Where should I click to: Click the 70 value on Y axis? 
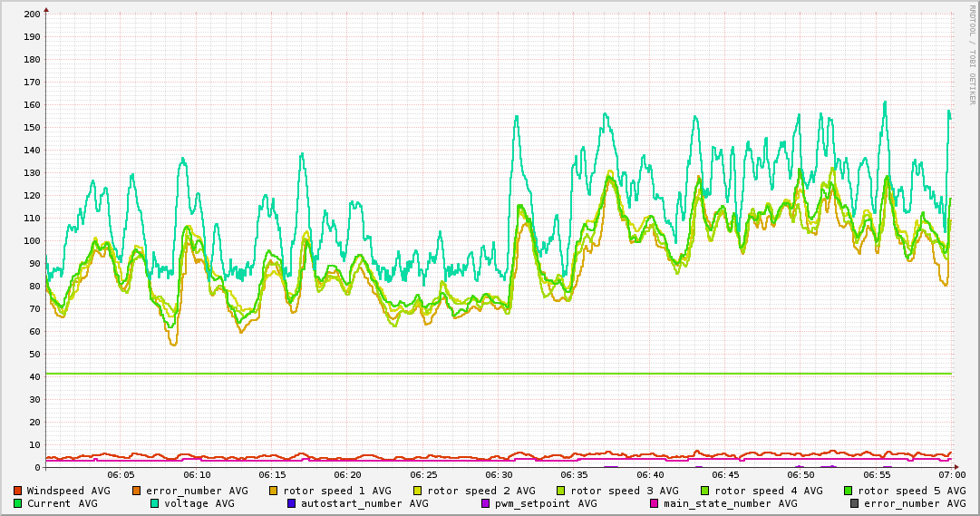point(34,309)
